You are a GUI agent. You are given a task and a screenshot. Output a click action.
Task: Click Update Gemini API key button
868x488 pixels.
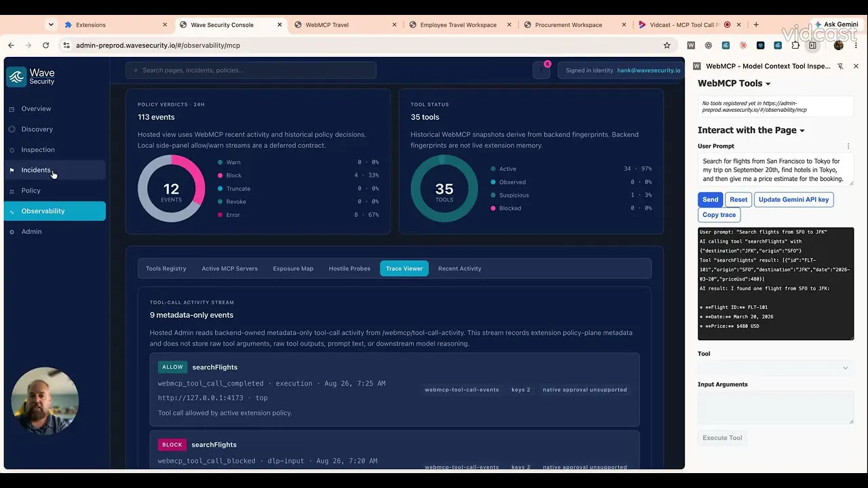coord(793,199)
